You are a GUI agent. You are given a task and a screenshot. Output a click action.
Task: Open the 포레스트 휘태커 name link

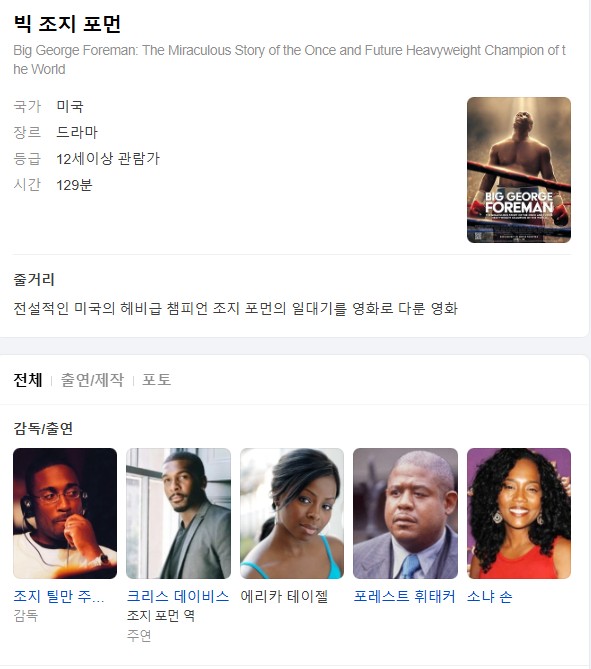[x=405, y=596]
